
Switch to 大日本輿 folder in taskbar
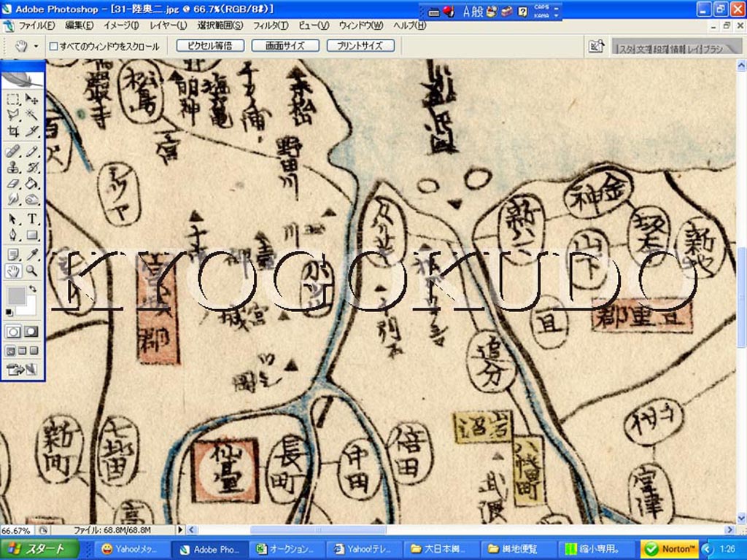click(441, 550)
